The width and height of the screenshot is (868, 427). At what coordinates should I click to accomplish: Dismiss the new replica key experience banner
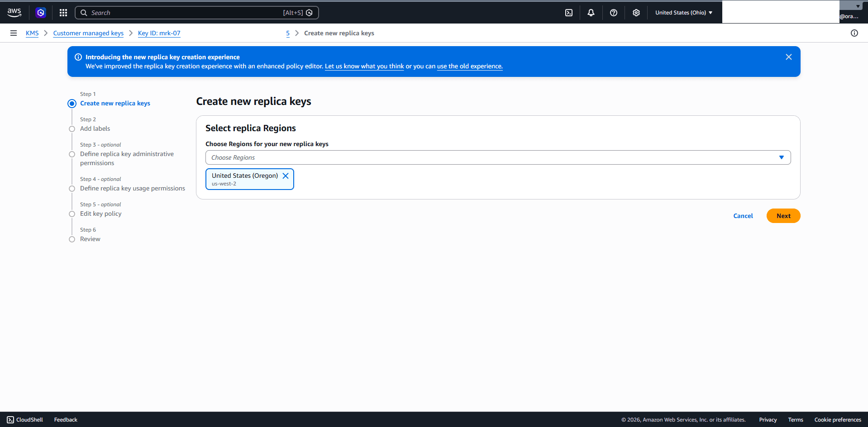point(788,57)
